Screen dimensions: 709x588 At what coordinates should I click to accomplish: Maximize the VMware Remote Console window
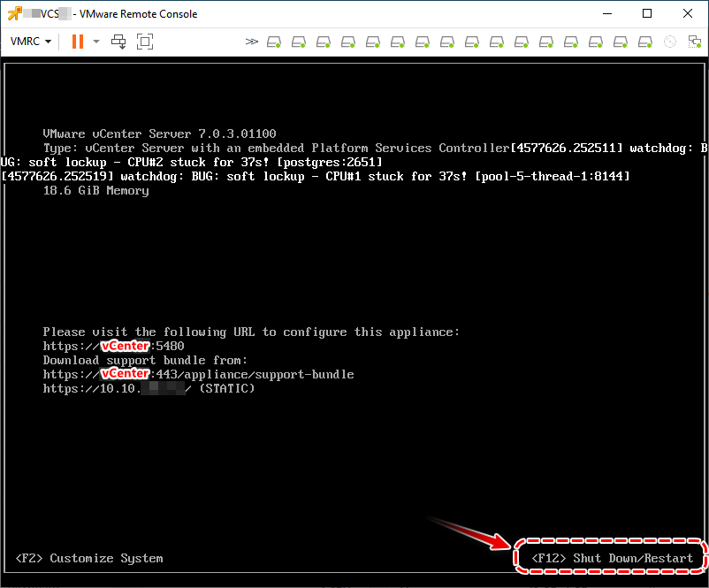[647, 13]
